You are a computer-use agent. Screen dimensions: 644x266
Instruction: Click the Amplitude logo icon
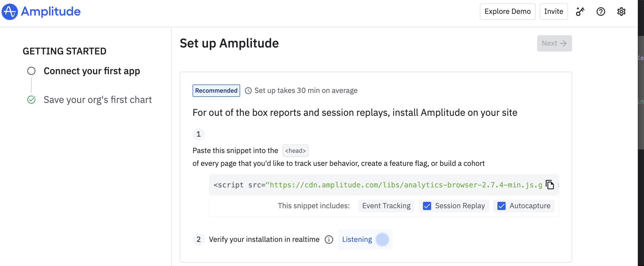tap(10, 12)
